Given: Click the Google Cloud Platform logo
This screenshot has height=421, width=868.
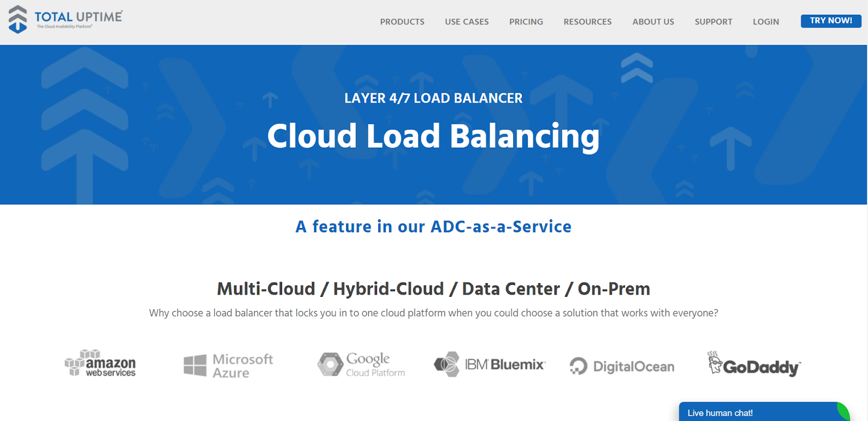Looking at the screenshot, I should tap(361, 364).
